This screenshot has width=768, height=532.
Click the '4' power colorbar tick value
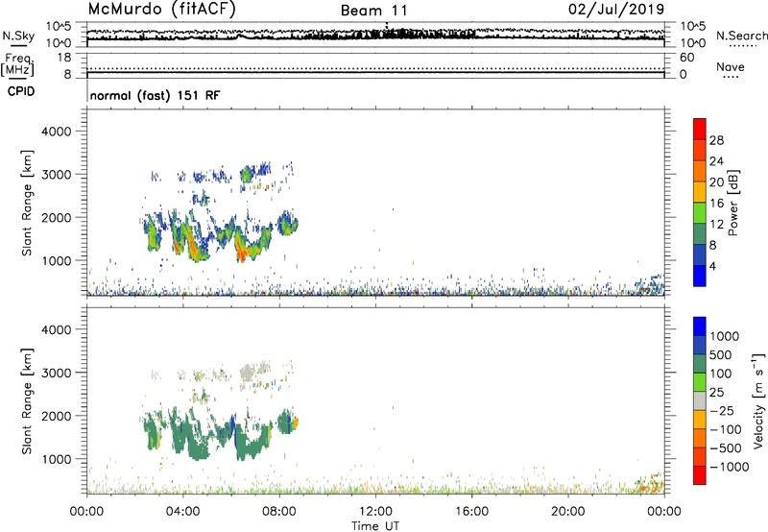(713, 266)
